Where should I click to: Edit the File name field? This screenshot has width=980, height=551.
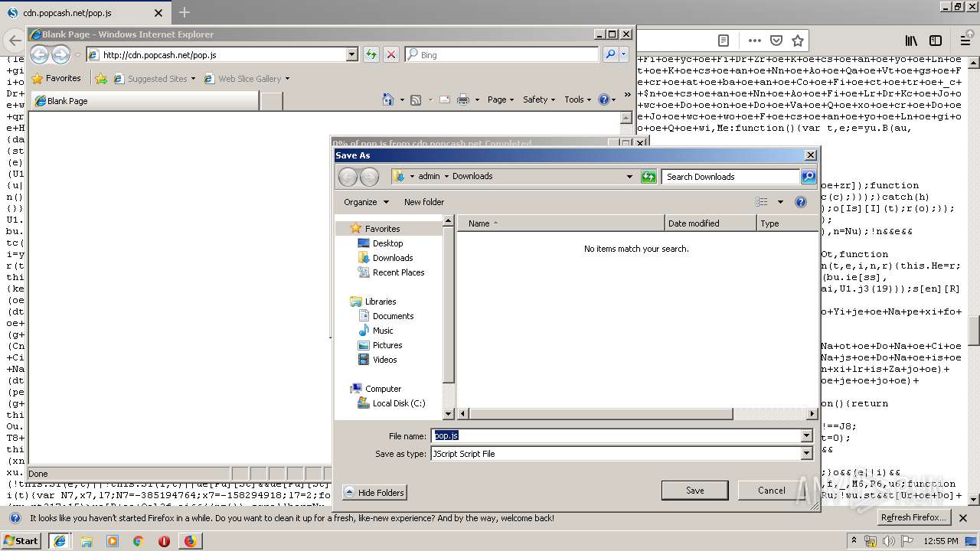(616, 435)
